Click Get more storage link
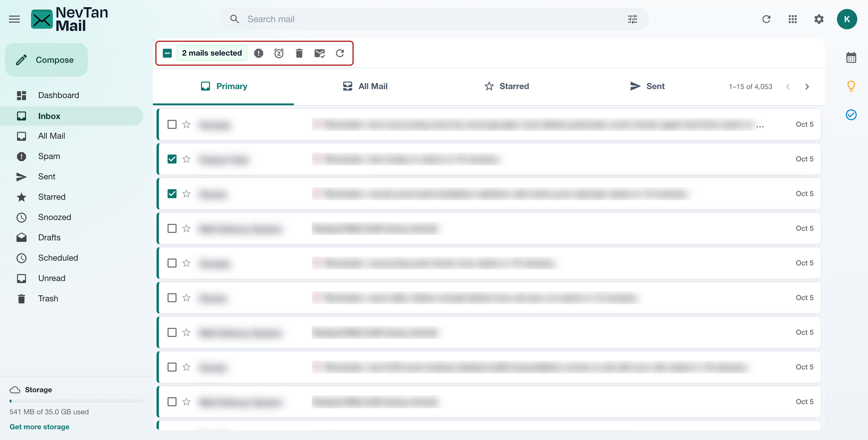The image size is (868, 440). pyautogui.click(x=39, y=427)
